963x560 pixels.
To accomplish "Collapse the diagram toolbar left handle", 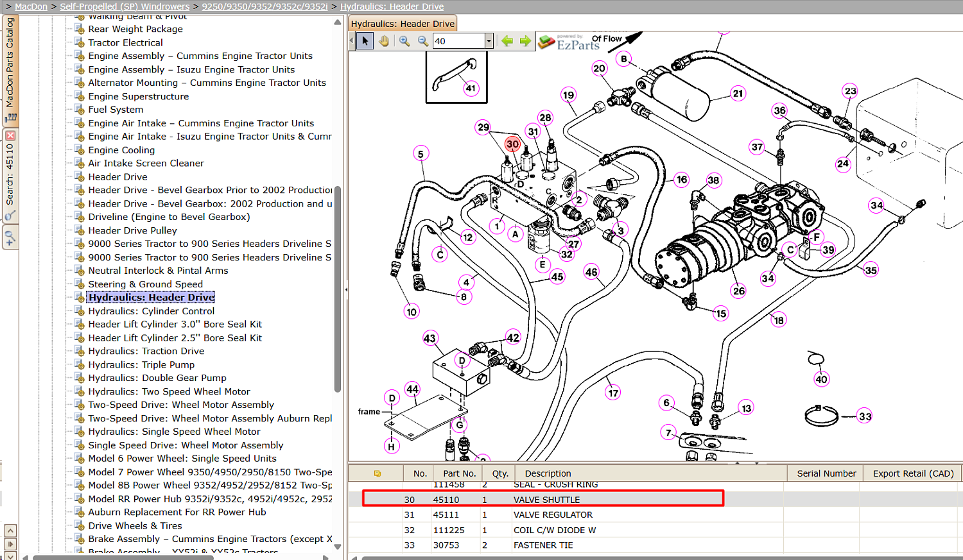I will click(351, 41).
